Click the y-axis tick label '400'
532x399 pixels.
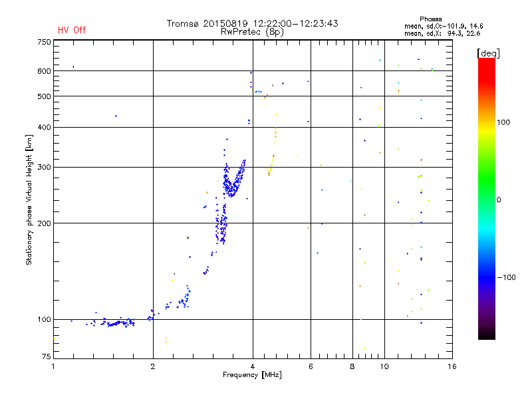tap(44, 127)
